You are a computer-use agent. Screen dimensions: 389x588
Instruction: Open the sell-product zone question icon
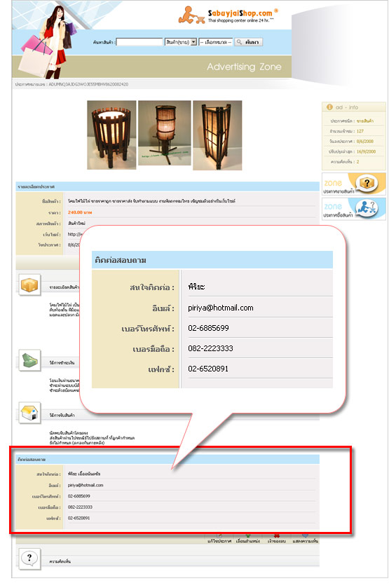coord(366,183)
